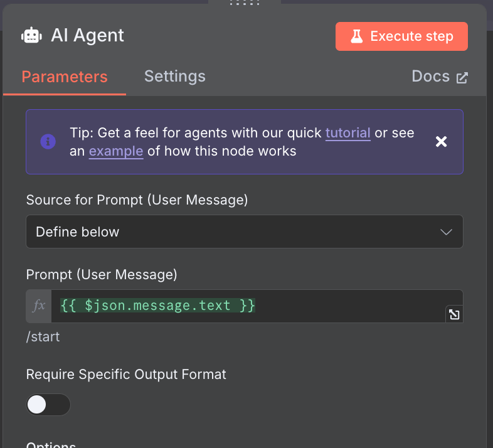Click the /start expression preview text
Screen dimensions: 493x448
(43, 337)
